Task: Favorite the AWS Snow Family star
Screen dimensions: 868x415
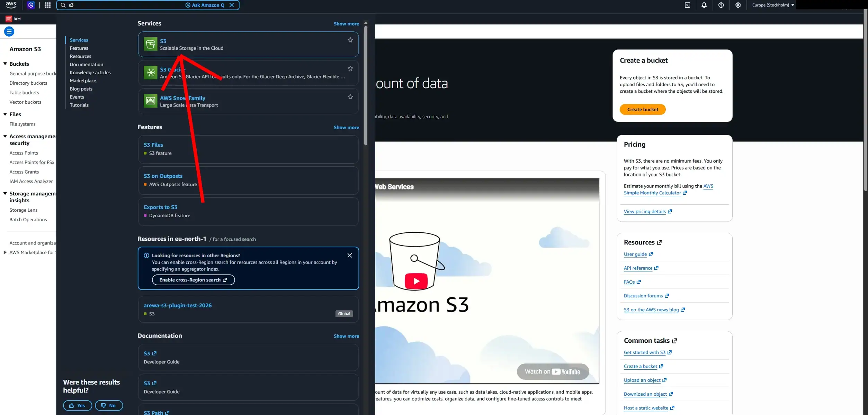Action: coord(350,97)
